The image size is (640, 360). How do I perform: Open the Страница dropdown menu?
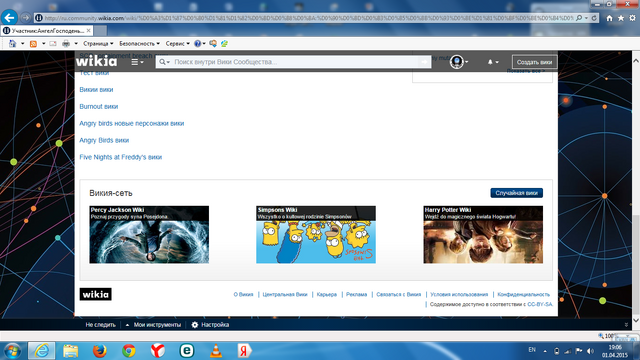(x=98, y=43)
